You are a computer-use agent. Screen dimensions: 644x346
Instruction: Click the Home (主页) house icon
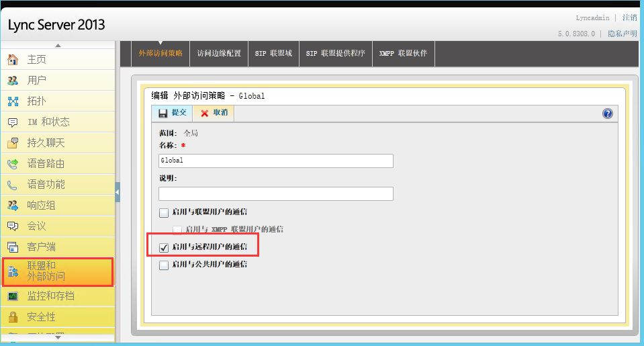pyautogui.click(x=13, y=60)
